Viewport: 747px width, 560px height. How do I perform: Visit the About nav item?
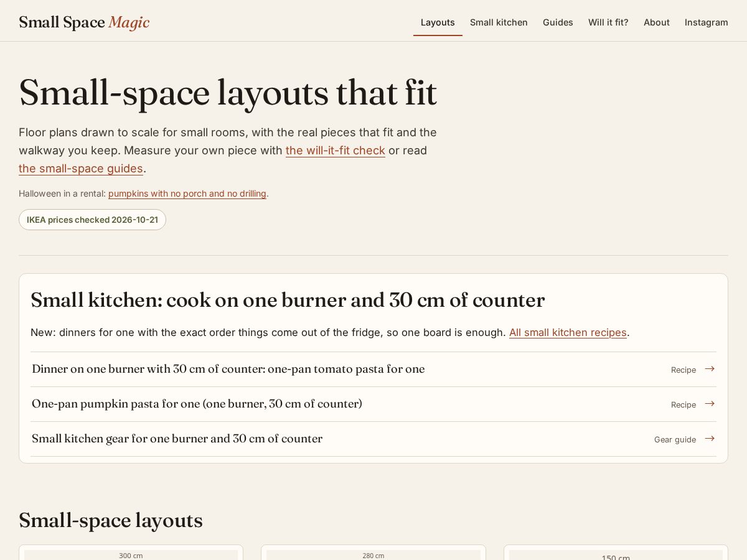[657, 22]
